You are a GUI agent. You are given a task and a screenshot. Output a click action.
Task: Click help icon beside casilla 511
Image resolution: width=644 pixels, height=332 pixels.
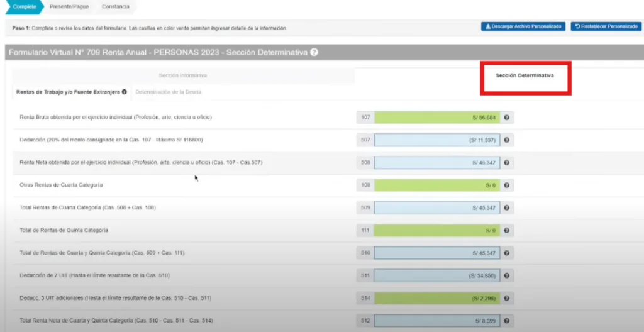[x=507, y=275]
